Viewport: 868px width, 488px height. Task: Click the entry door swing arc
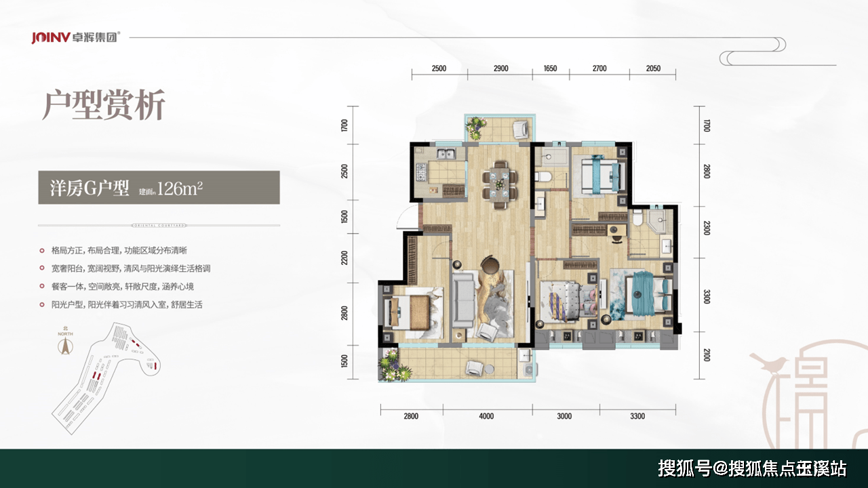[x=408, y=216]
